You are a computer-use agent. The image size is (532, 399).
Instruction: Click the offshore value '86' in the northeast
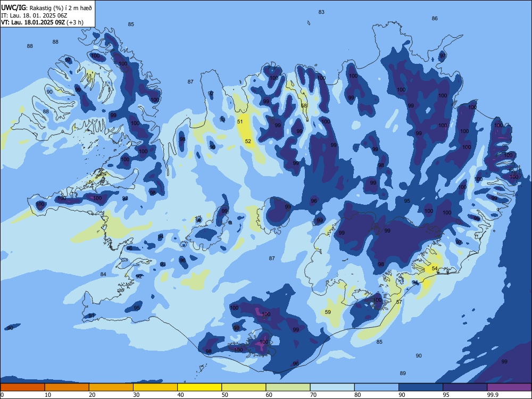(x=435, y=18)
